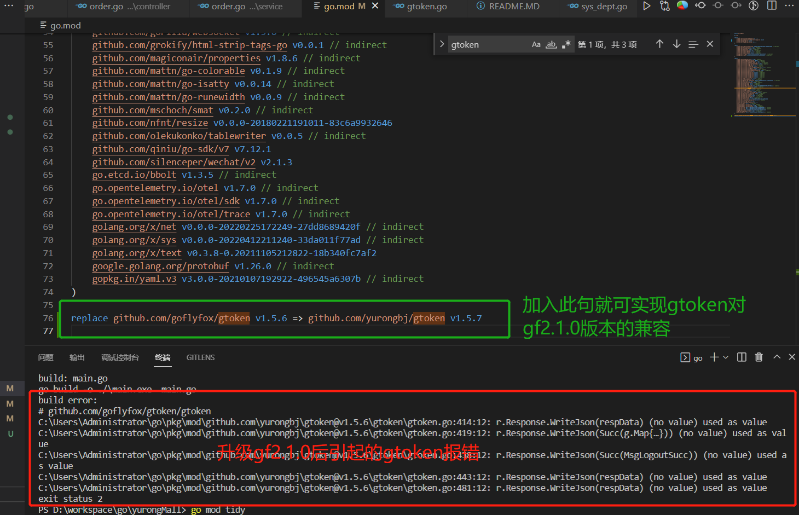Click 'exit status 2' terminal line
Image resolution: width=799 pixels, height=515 pixels.
(x=70, y=499)
